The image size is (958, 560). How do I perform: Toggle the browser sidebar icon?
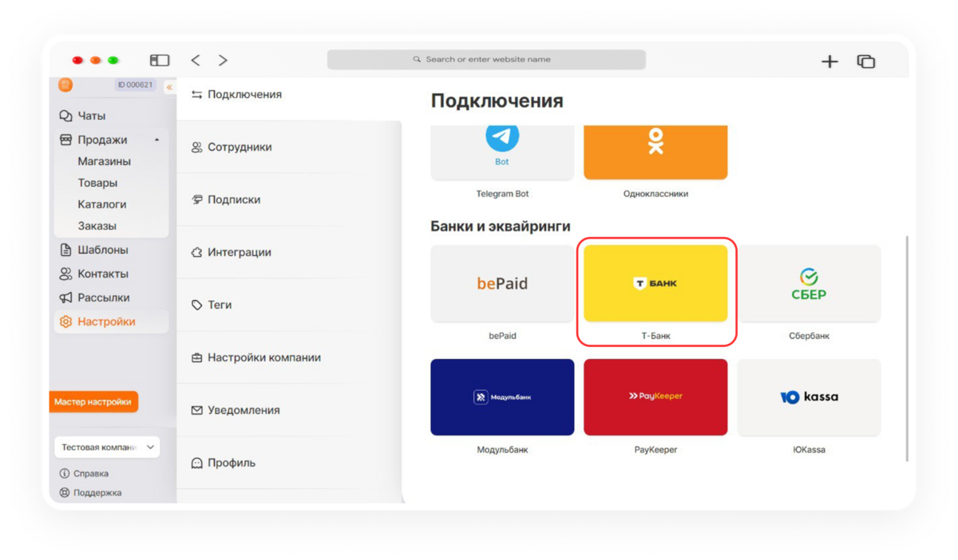pos(160,60)
